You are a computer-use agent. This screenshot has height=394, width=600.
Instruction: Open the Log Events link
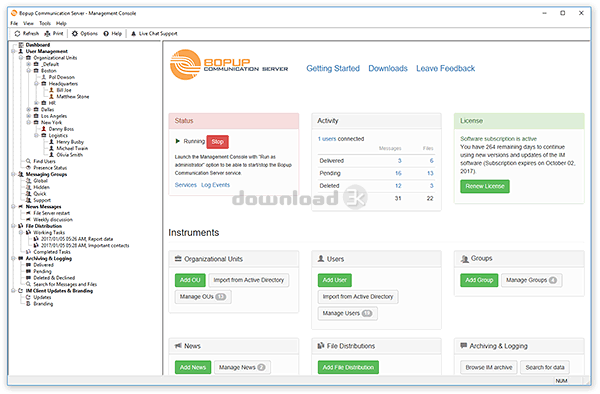click(x=215, y=185)
